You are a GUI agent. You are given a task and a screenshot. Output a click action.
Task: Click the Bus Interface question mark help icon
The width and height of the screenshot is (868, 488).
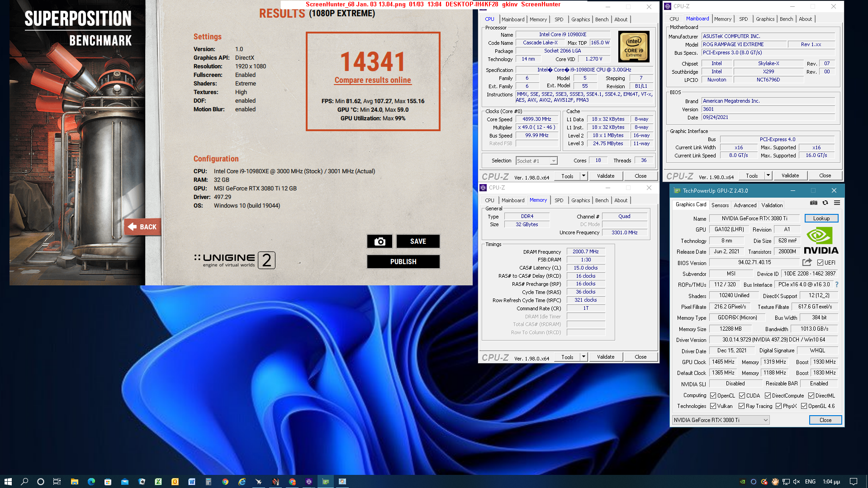[837, 284]
